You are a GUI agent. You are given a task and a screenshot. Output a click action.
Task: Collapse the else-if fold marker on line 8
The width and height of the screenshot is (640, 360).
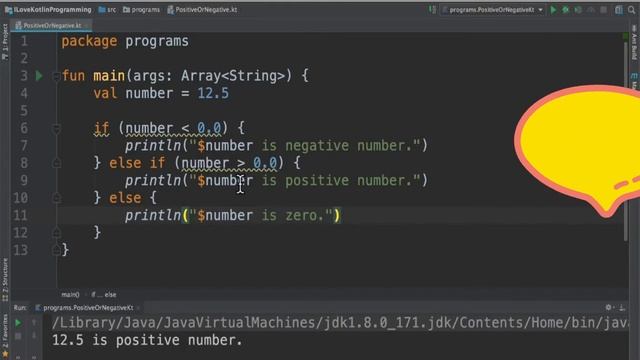point(57,163)
